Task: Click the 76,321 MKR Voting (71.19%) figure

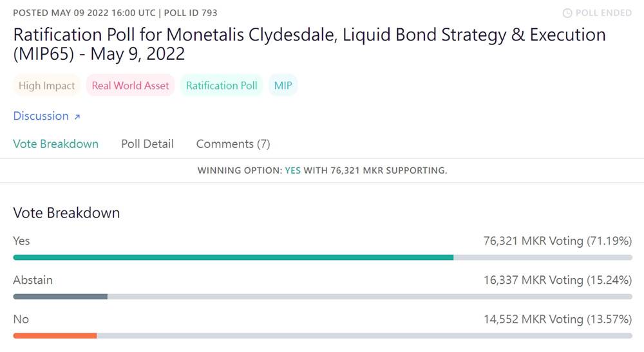Action: click(x=557, y=241)
